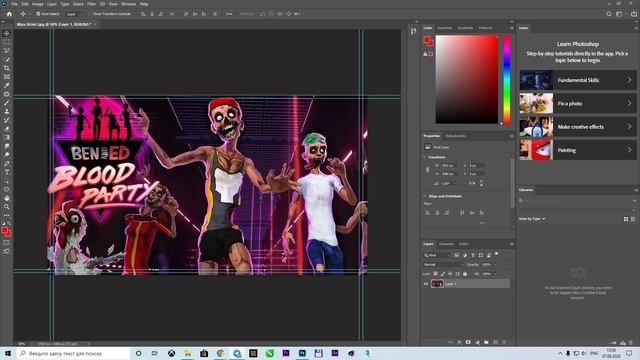The height and width of the screenshot is (360, 640).
Task: Select the Move tool in the toolbox
Action: [x=7, y=33]
